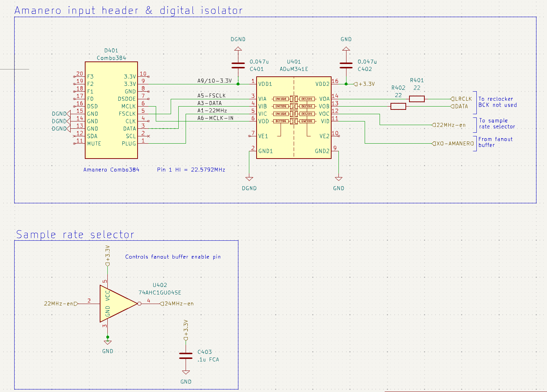This screenshot has width=547, height=392.
Task: Click the A3-DATA net label
Action: tap(210, 103)
